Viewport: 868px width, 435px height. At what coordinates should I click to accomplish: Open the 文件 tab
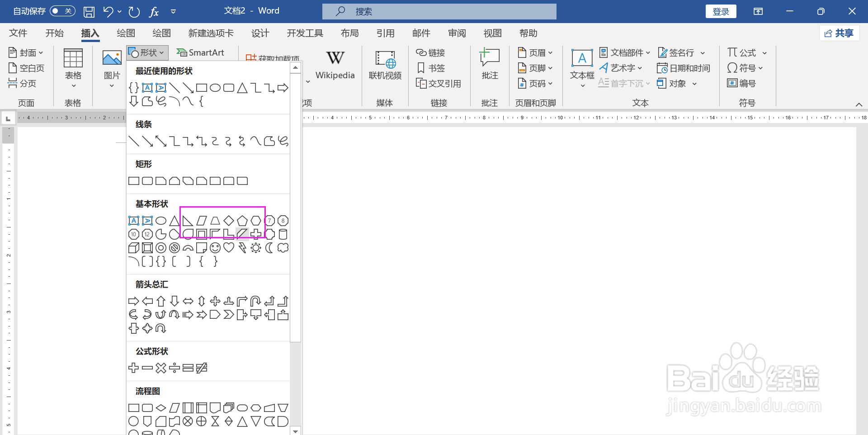coord(18,33)
